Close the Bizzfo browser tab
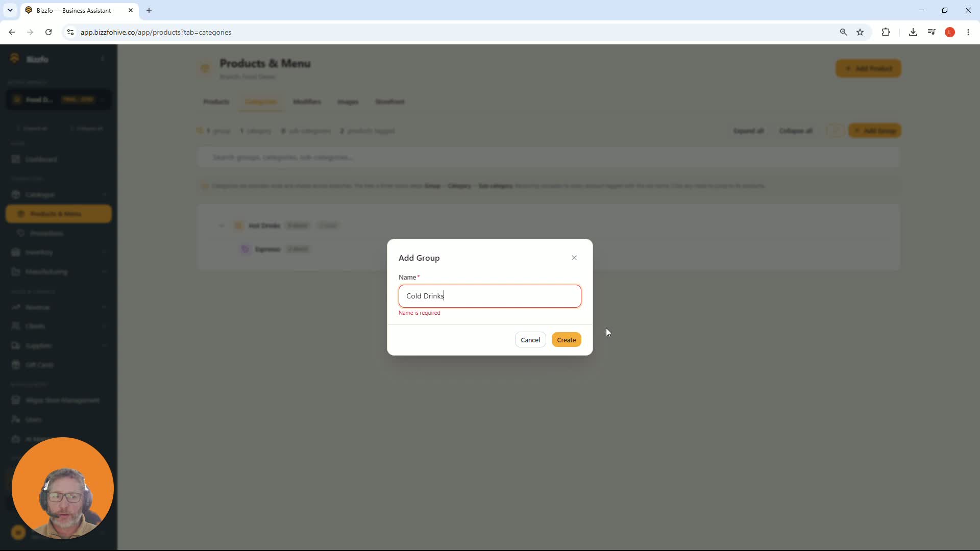The image size is (980, 551). coord(131,10)
